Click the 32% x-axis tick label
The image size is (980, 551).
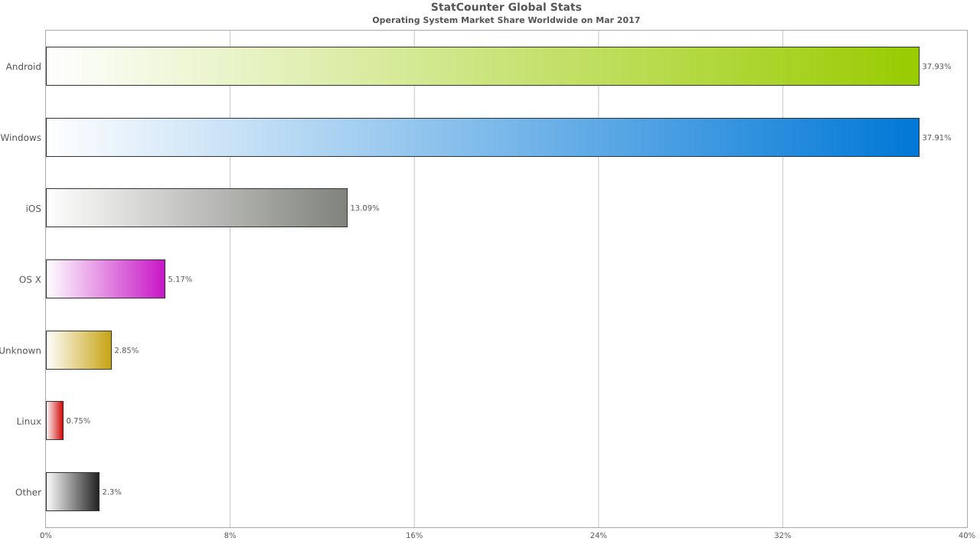[x=782, y=535]
